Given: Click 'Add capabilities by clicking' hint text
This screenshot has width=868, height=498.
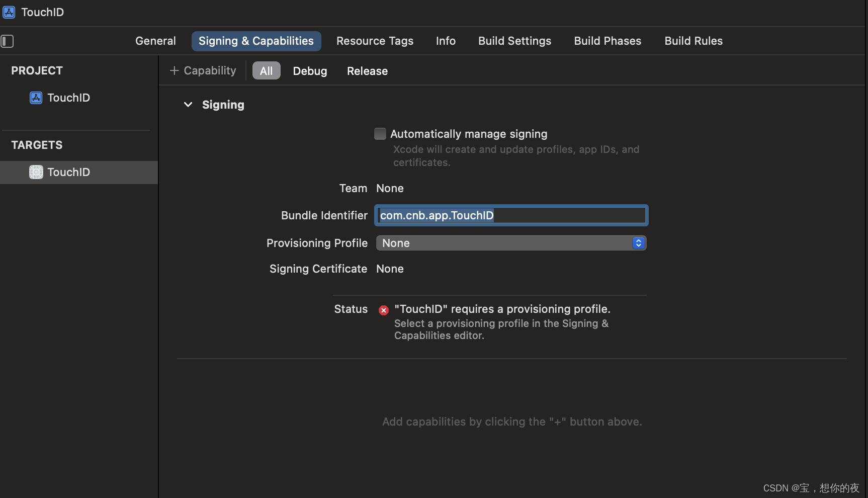Looking at the screenshot, I should tap(512, 422).
